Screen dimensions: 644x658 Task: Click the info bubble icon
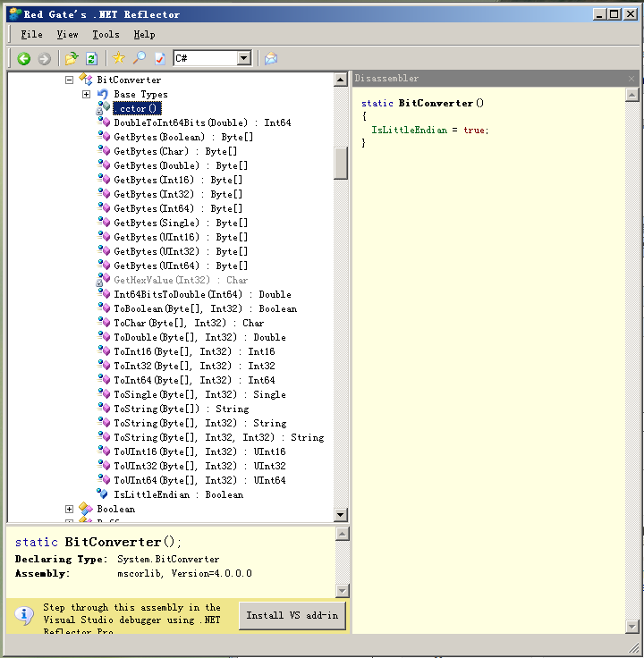coord(24,615)
